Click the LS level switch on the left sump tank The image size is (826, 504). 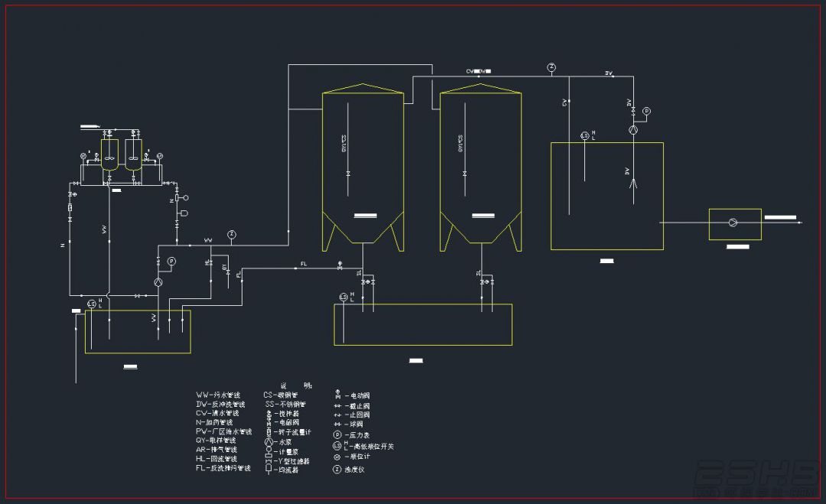[91, 304]
